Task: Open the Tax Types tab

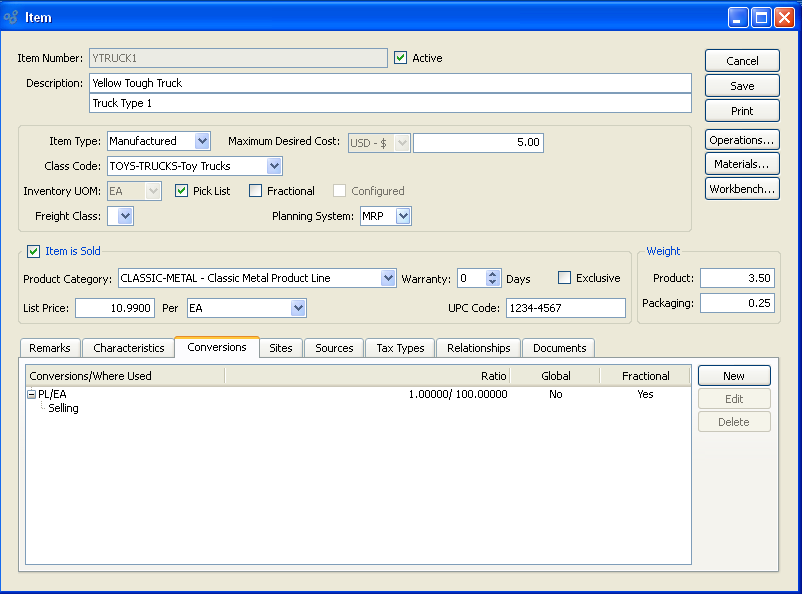Action: [x=400, y=348]
